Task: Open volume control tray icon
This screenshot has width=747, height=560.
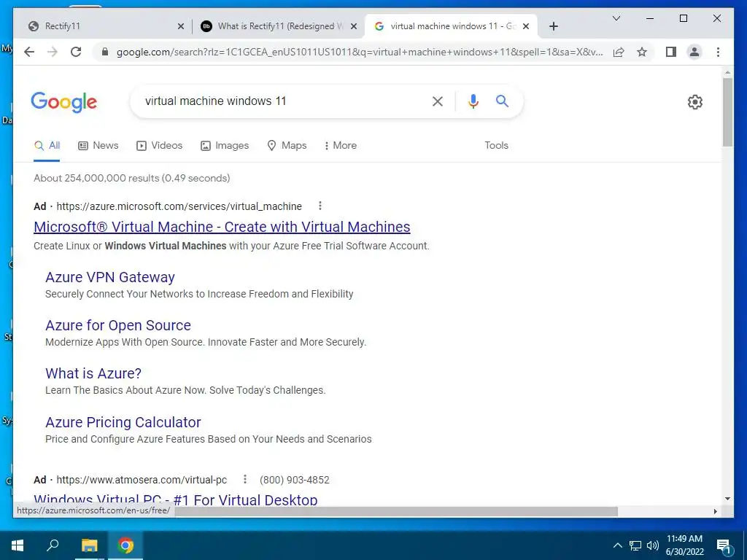Action: pyautogui.click(x=653, y=545)
